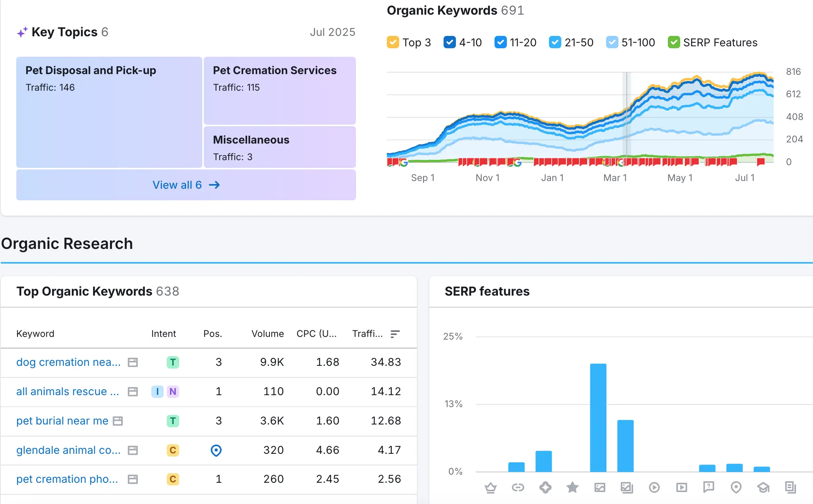Click the location pin icon in SERP features
This screenshot has height=504, width=813.
pyautogui.click(x=736, y=488)
